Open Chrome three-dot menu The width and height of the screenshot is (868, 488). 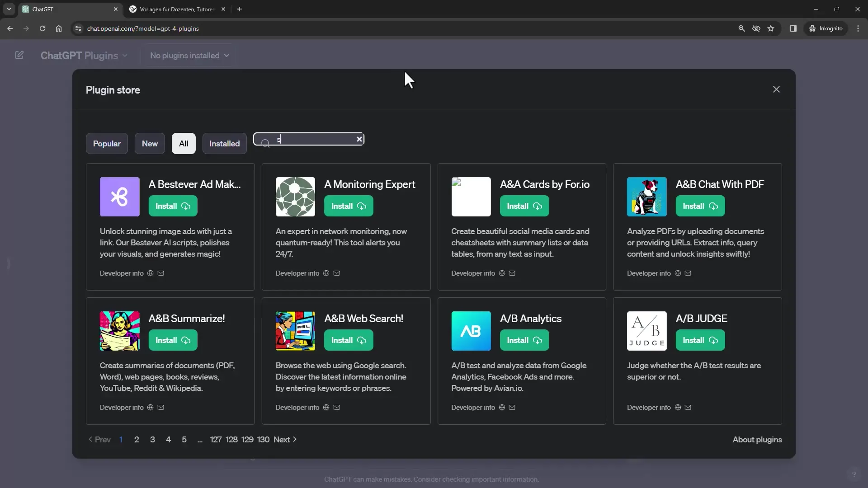858,28
